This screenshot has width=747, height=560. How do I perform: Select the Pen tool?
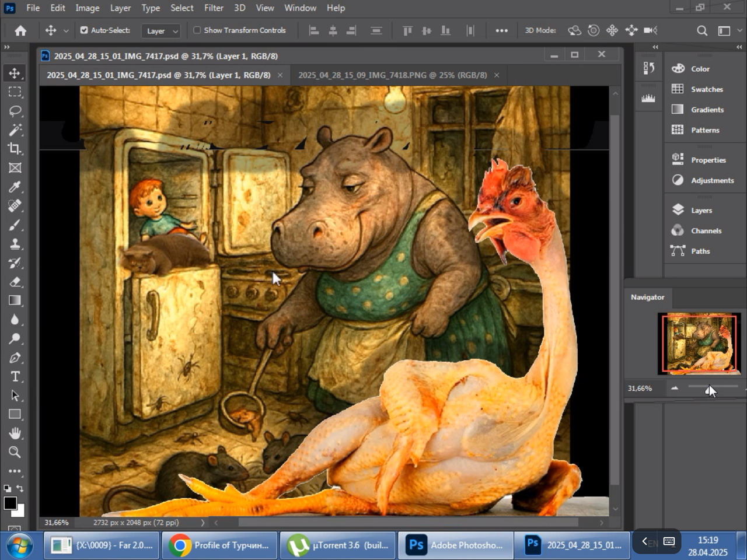pyautogui.click(x=15, y=358)
